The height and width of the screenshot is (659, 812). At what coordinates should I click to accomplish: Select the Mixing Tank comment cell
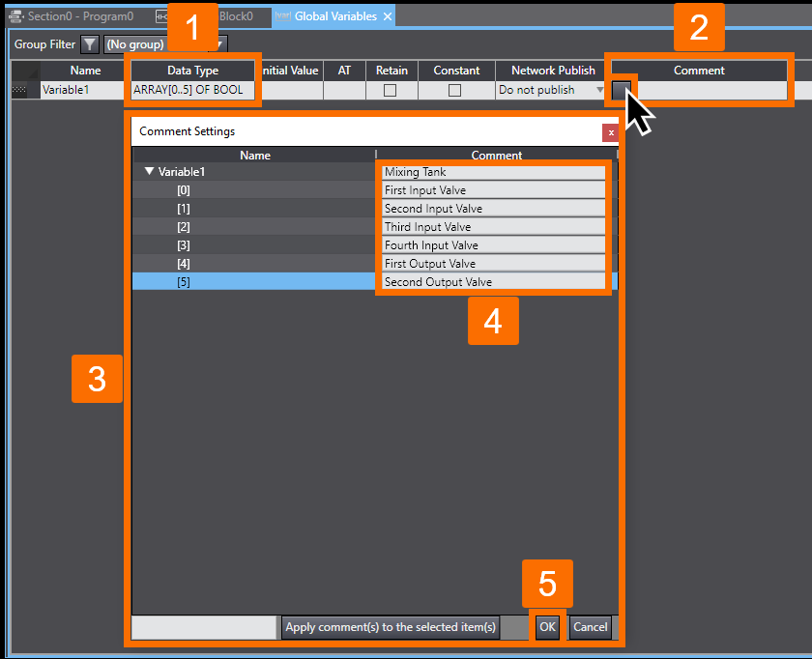[493, 171]
